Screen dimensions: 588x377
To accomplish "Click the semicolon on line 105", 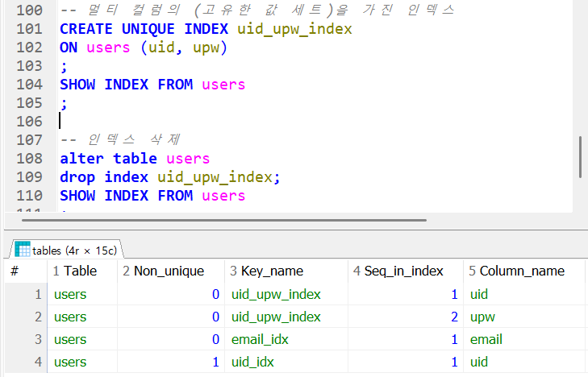I will 64,104.
